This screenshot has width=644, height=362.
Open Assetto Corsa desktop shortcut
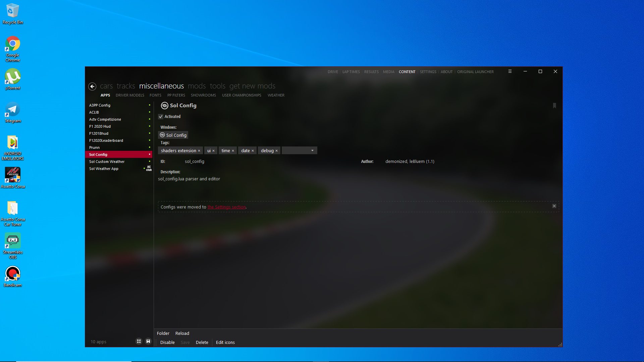(x=13, y=178)
